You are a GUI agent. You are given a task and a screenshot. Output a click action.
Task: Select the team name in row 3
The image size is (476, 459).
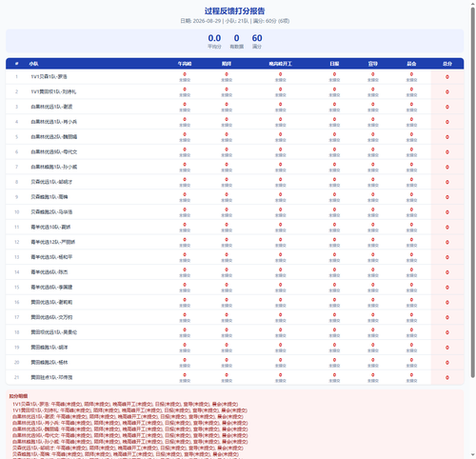click(x=51, y=107)
